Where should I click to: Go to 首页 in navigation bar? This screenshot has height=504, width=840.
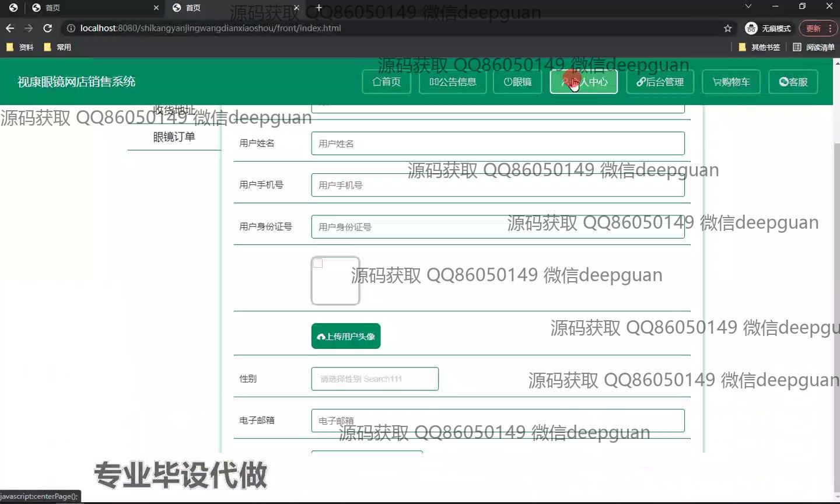387,82
